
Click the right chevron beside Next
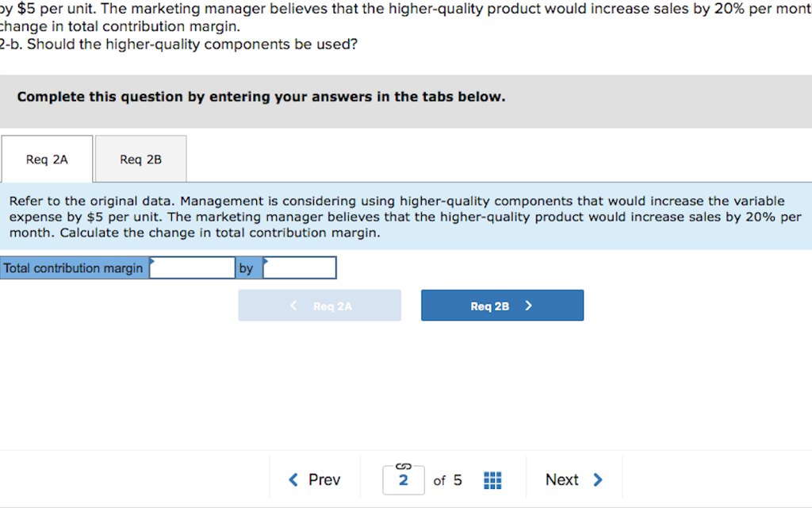(x=597, y=479)
